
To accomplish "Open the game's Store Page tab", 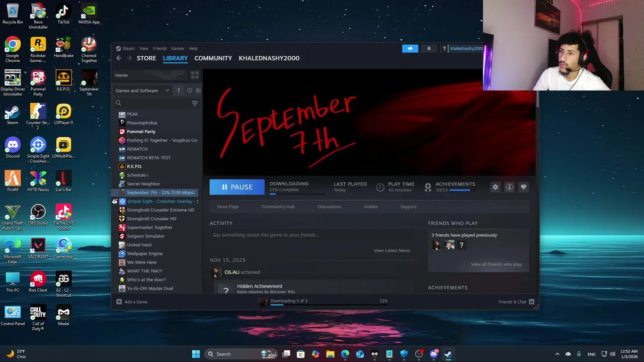I will pyautogui.click(x=228, y=207).
